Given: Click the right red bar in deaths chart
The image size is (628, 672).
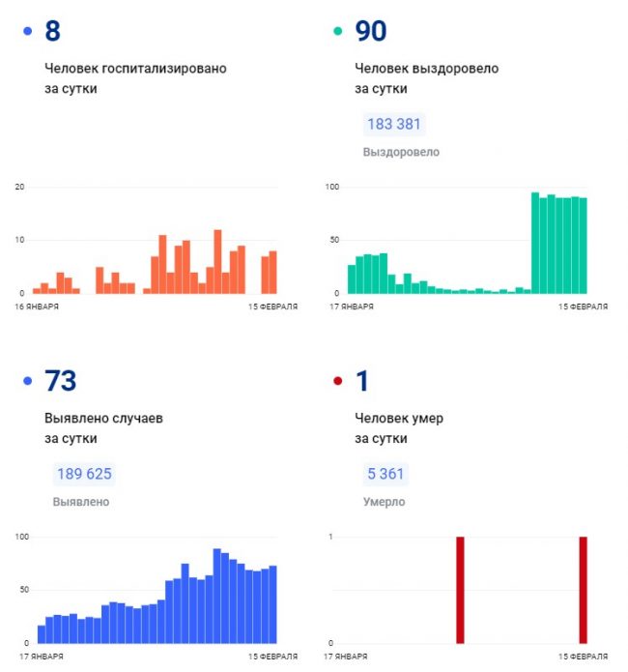Looking at the screenshot, I should [583, 590].
